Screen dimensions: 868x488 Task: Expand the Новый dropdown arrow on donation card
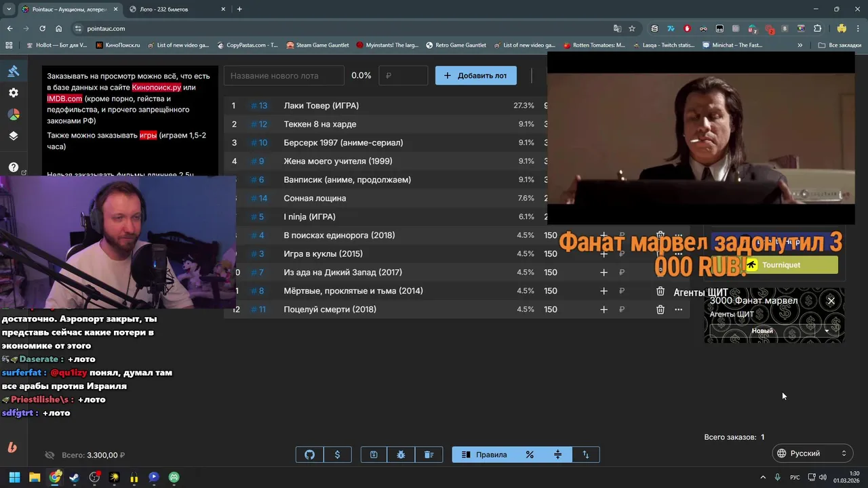(x=827, y=331)
